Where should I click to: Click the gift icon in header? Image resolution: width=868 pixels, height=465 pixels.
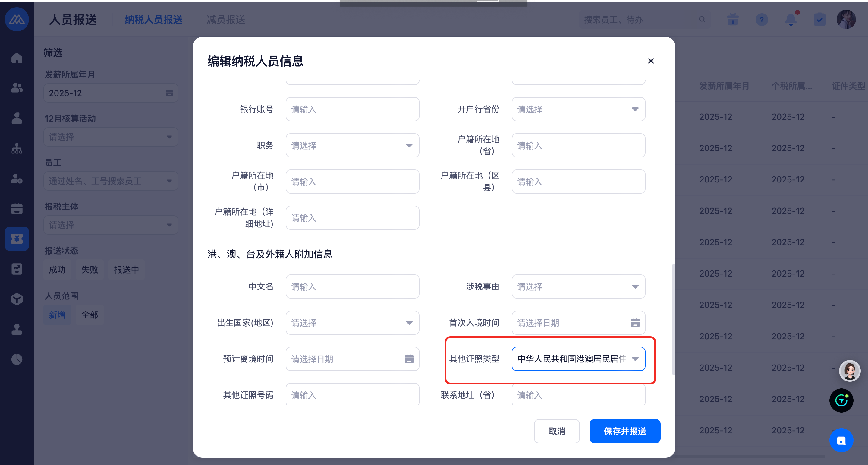tap(733, 20)
